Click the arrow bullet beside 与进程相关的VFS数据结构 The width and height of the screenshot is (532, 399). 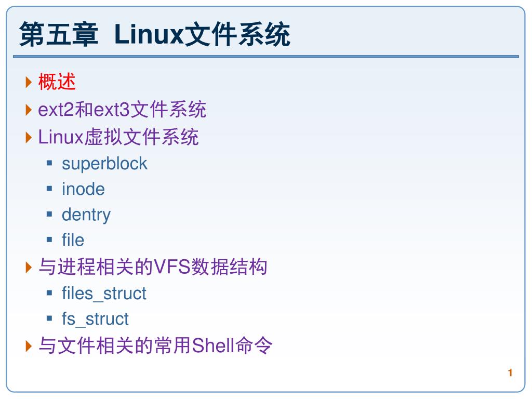(29, 267)
